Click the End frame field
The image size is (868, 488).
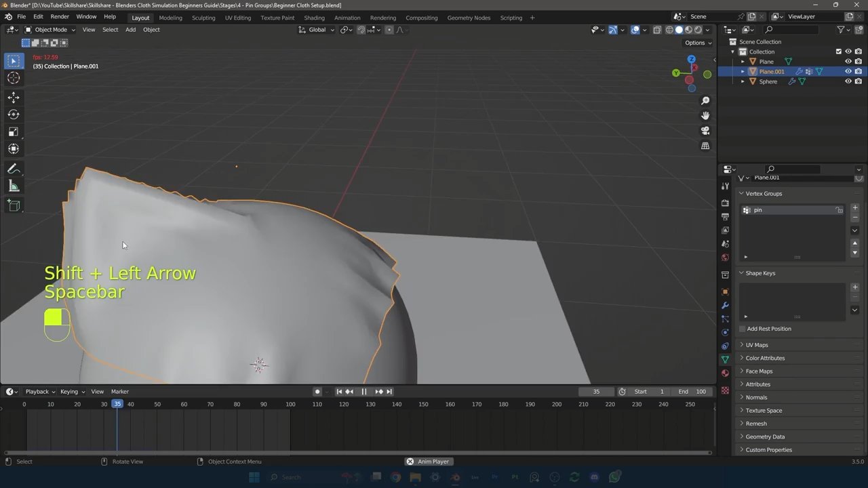693,392
